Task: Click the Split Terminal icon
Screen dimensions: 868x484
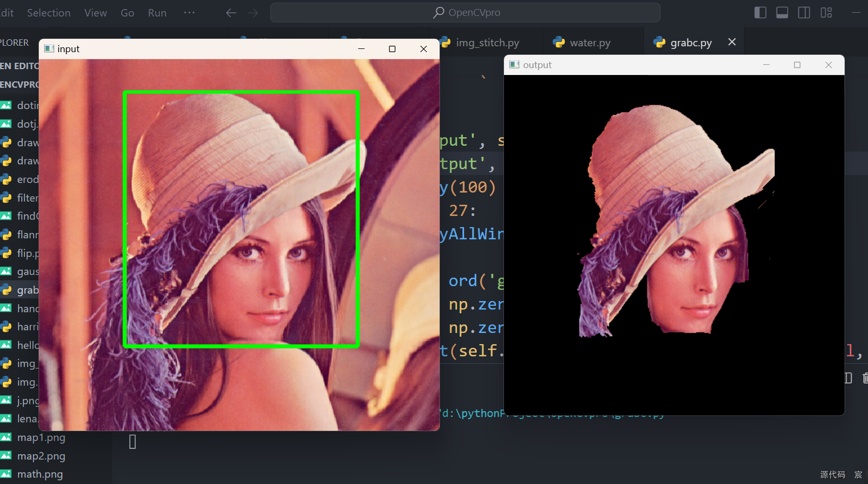Action: (x=848, y=378)
